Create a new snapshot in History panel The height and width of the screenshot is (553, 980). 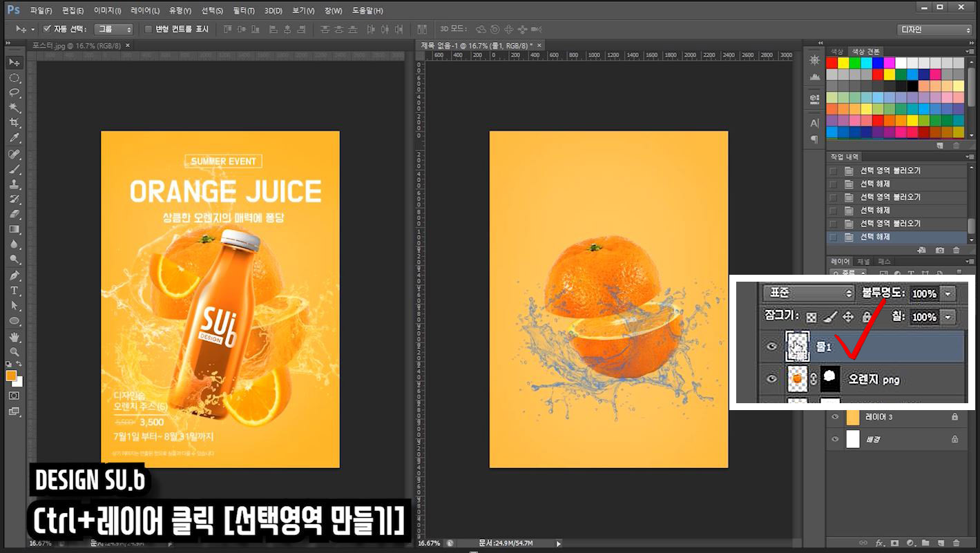coord(939,250)
